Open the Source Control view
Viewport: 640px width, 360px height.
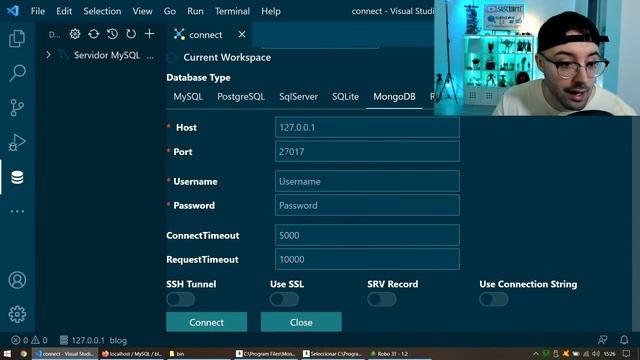(x=17, y=108)
